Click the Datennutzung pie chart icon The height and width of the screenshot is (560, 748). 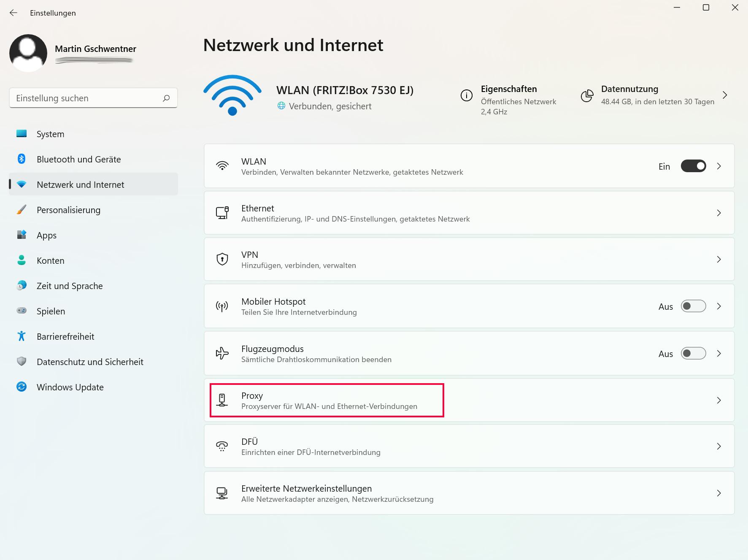pos(587,95)
